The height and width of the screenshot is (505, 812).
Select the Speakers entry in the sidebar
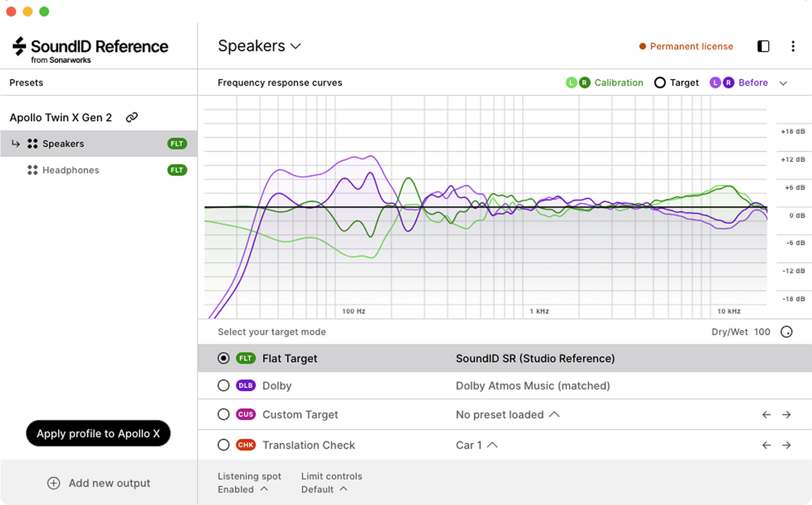(x=63, y=143)
